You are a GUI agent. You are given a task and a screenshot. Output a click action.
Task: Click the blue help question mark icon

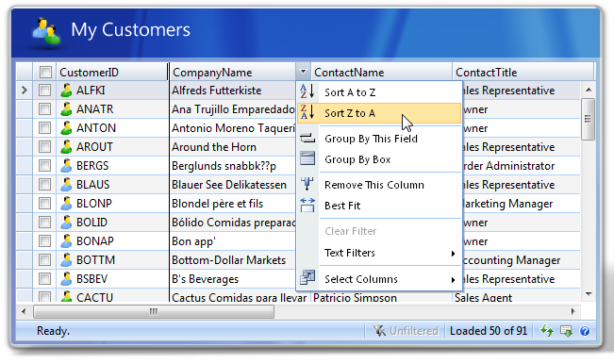pyautogui.click(x=585, y=331)
